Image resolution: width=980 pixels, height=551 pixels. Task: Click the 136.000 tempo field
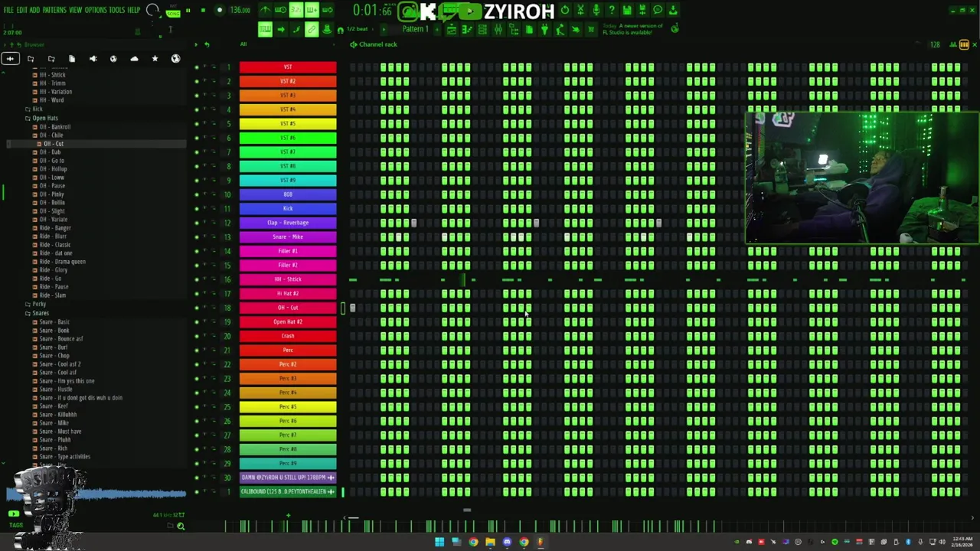[x=240, y=11]
